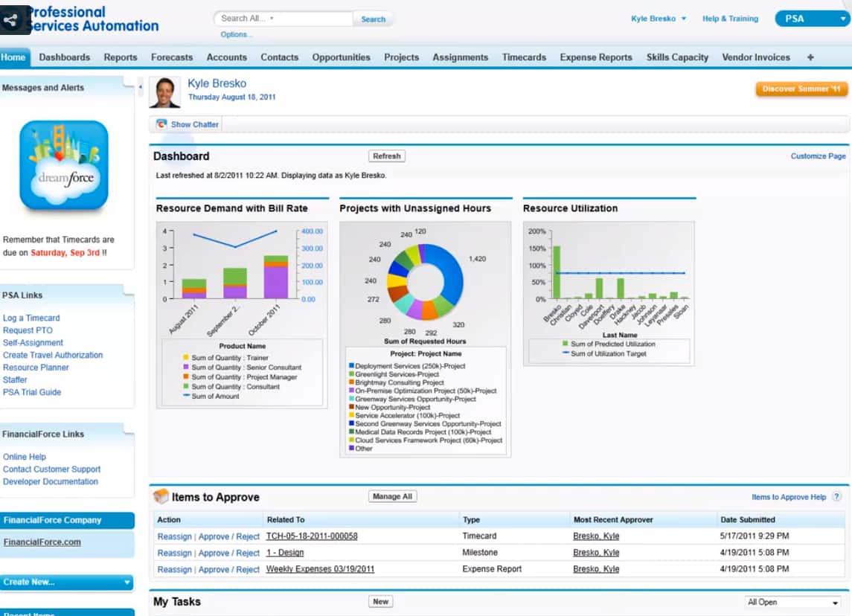Open the Opportunities tab
Viewport: 852px width, 616px height.
[x=342, y=57]
